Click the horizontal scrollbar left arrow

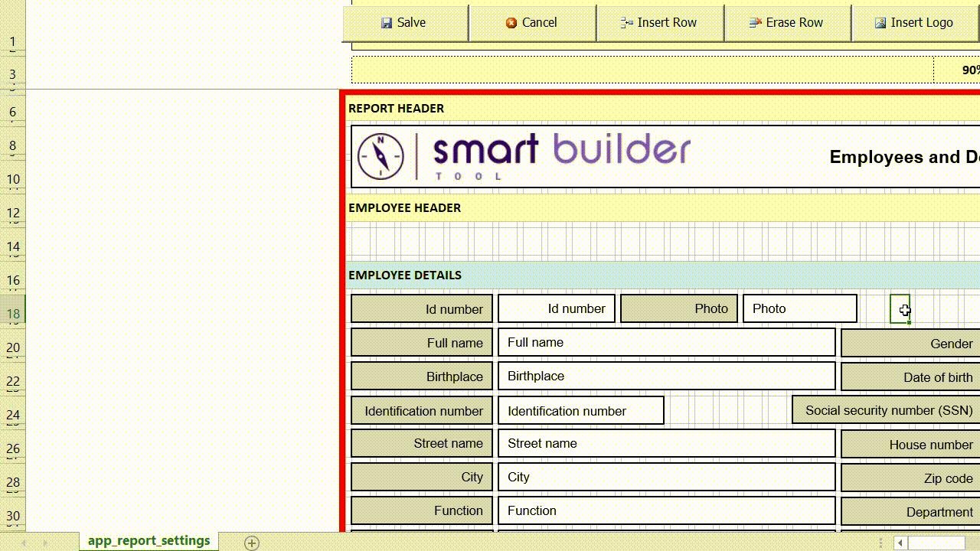[901, 543]
